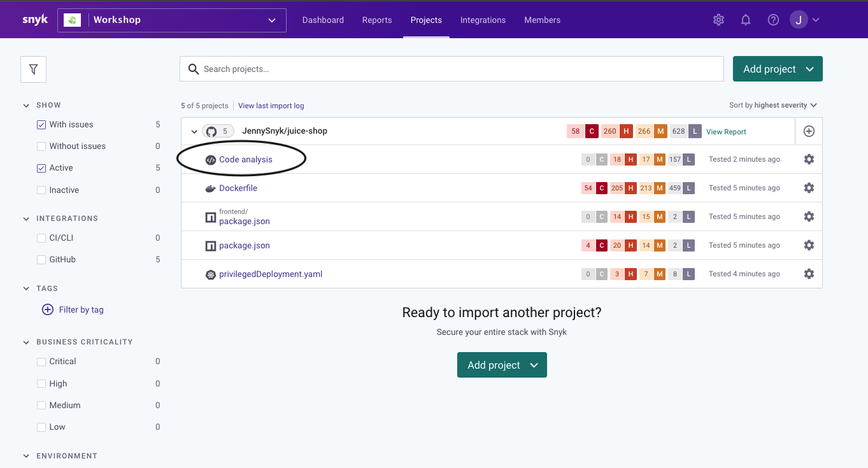
Task: Click the GitHub icon badge for juice-shop
Action: [x=218, y=131]
